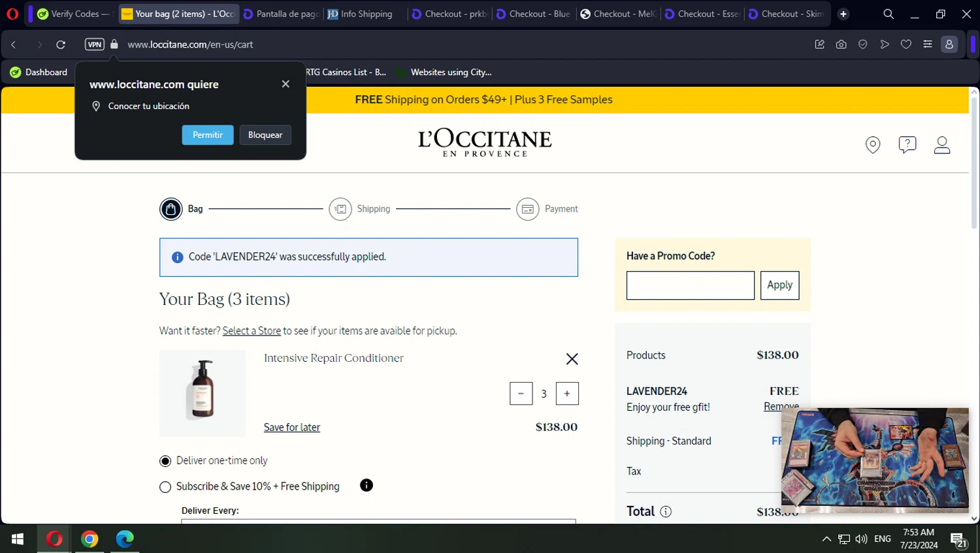The width and height of the screenshot is (980, 553).
Task: Click the Bag step icon
Action: pos(171,209)
